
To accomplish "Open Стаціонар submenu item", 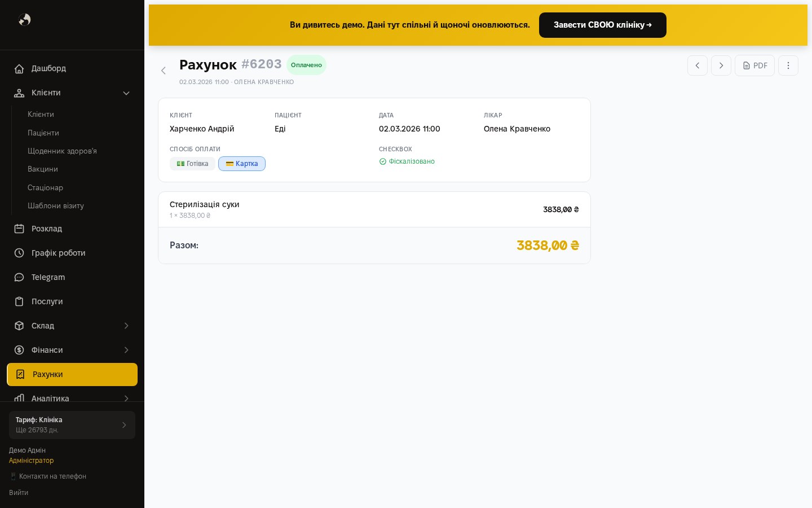I will click(45, 187).
